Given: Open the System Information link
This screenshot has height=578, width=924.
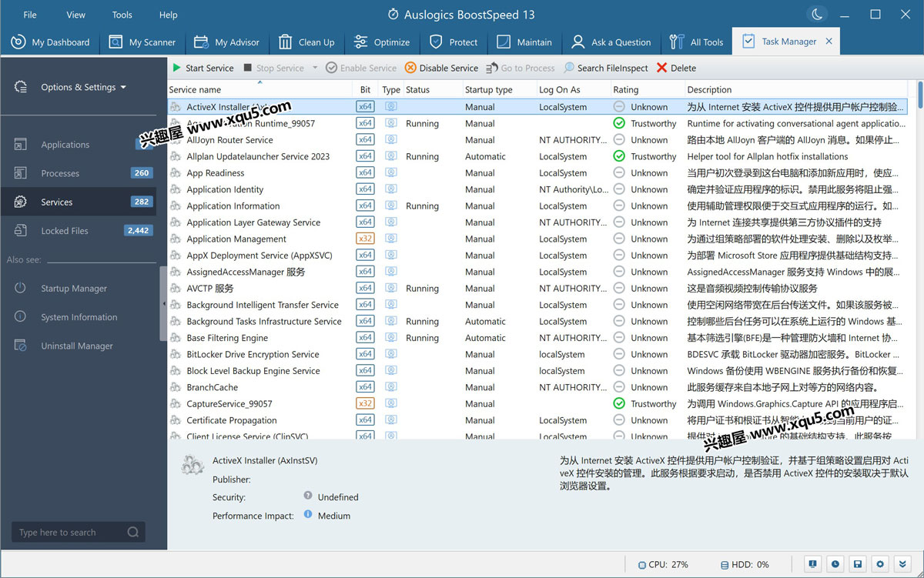Looking at the screenshot, I should coord(79,317).
